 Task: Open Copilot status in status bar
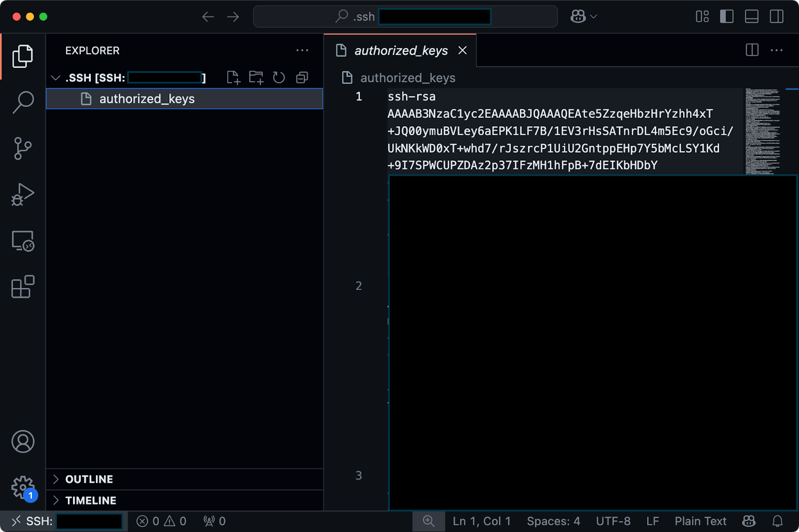749,521
